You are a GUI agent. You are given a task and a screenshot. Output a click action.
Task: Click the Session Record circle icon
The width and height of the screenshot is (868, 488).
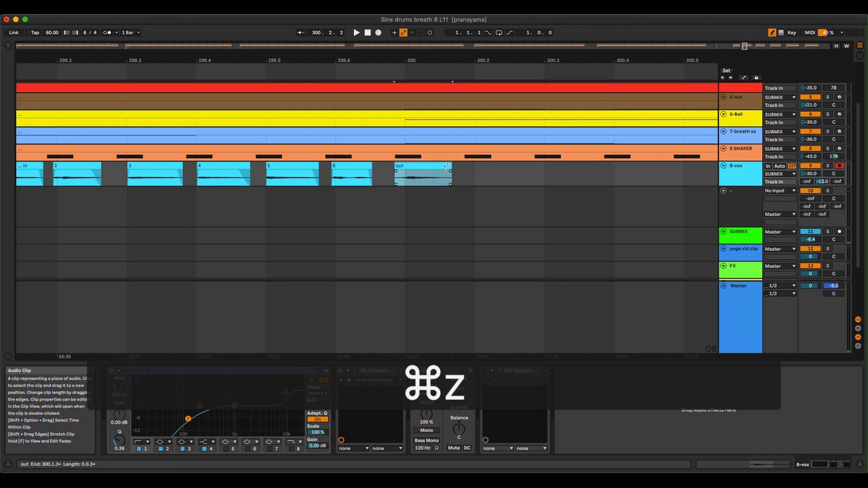tap(429, 33)
